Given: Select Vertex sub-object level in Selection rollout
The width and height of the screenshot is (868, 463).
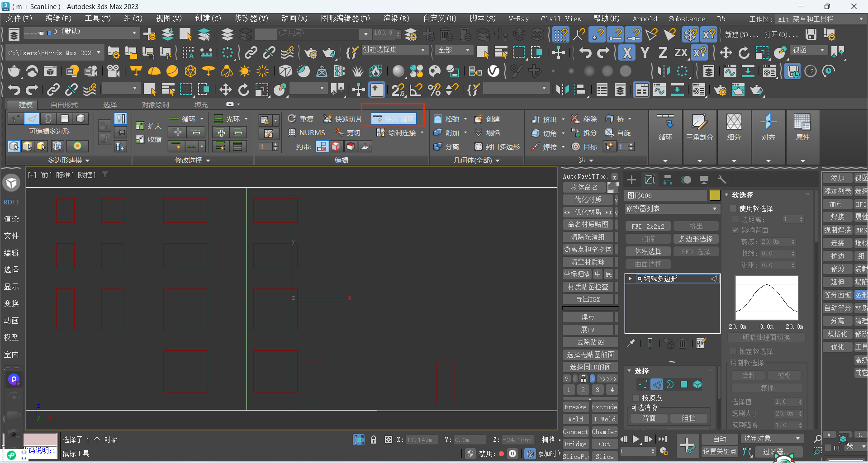Looking at the screenshot, I should pos(643,384).
